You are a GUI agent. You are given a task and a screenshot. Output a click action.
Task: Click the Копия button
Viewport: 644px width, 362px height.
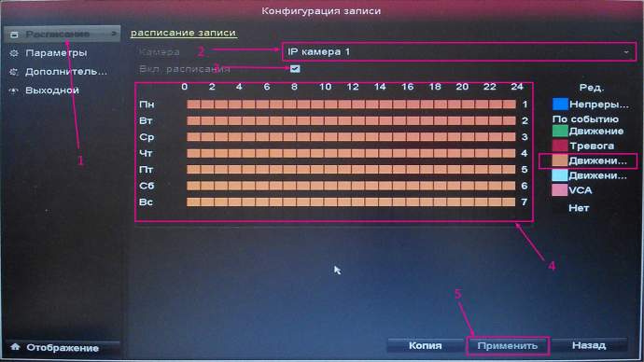tap(425, 345)
